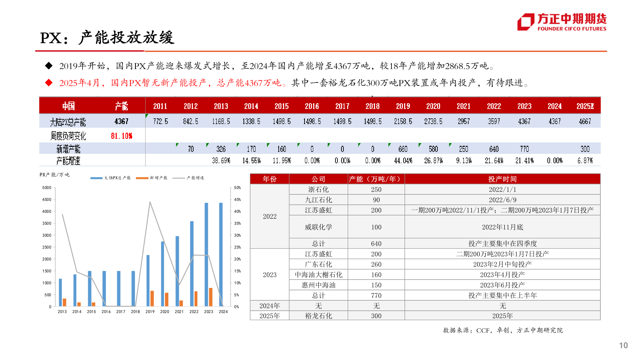Click the PX产能/万吨 chart axis title
This screenshot has height=362, width=644.
55,175
